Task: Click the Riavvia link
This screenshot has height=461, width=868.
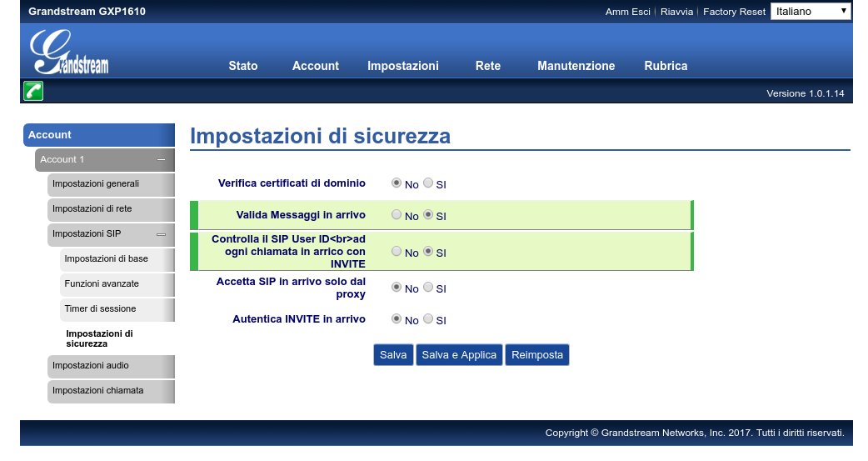Action: 676,12
